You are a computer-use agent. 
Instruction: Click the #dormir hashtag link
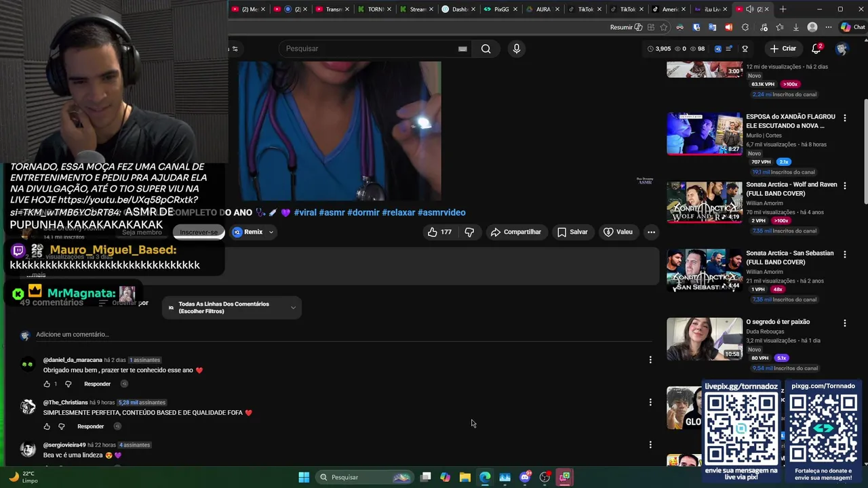[x=363, y=212]
